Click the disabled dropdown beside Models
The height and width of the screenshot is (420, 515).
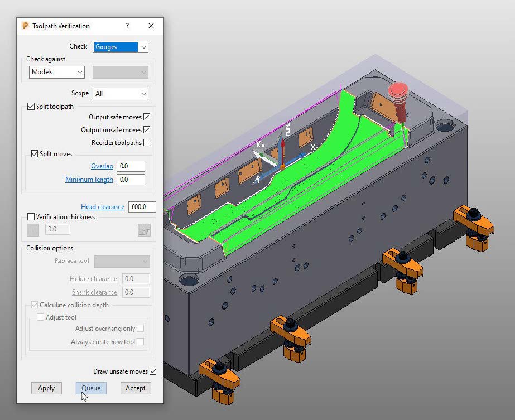(120, 73)
